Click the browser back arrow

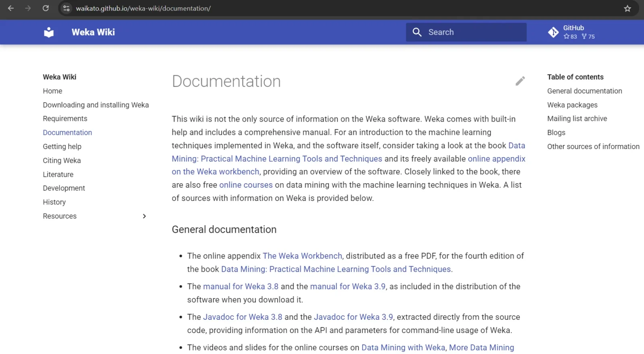(x=11, y=8)
